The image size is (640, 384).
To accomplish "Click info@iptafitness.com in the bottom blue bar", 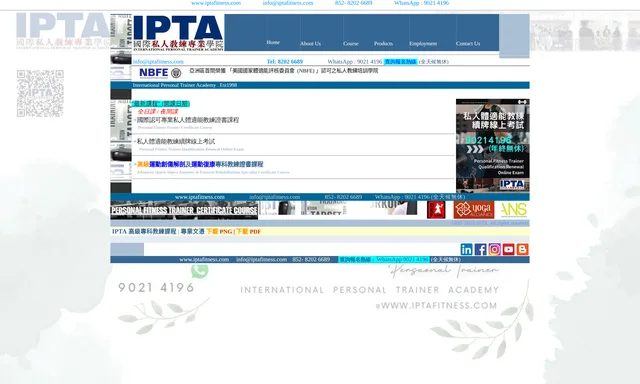I will pyautogui.click(x=261, y=260).
